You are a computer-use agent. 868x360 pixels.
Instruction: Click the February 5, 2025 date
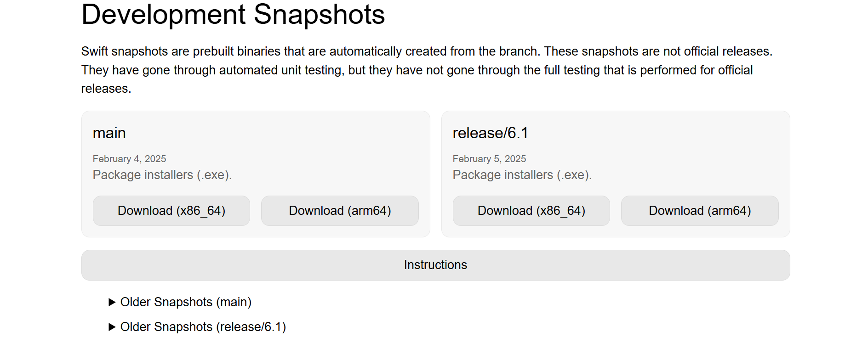tap(489, 159)
